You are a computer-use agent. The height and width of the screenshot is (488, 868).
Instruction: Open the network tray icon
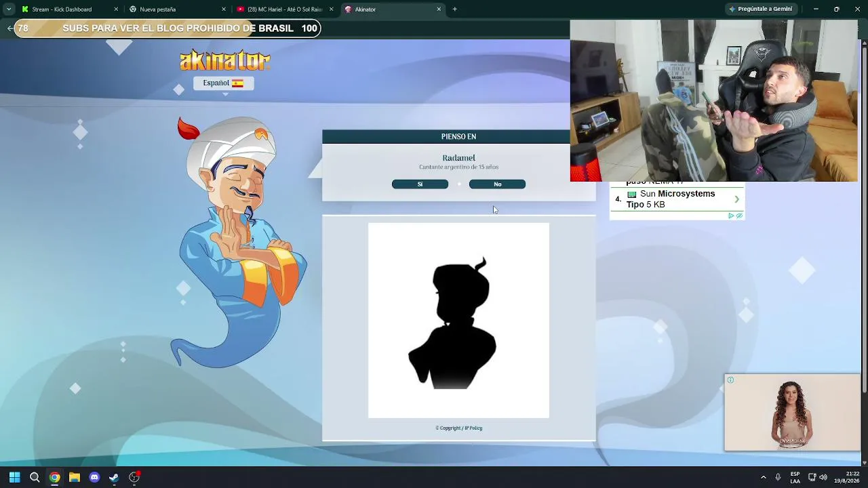pos(812,477)
